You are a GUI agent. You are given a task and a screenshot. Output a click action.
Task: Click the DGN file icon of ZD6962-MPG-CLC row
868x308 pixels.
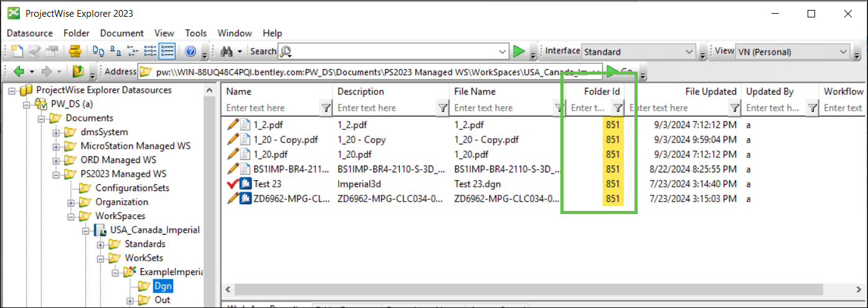245,198
